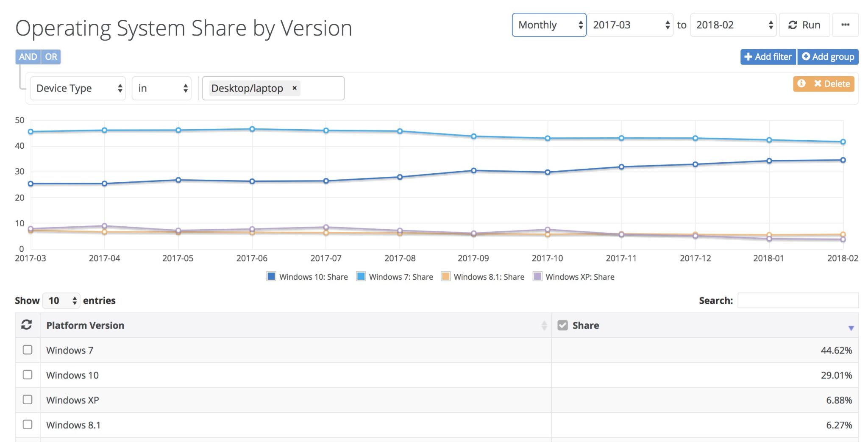Check the Windows 10 row checkbox

(x=28, y=375)
